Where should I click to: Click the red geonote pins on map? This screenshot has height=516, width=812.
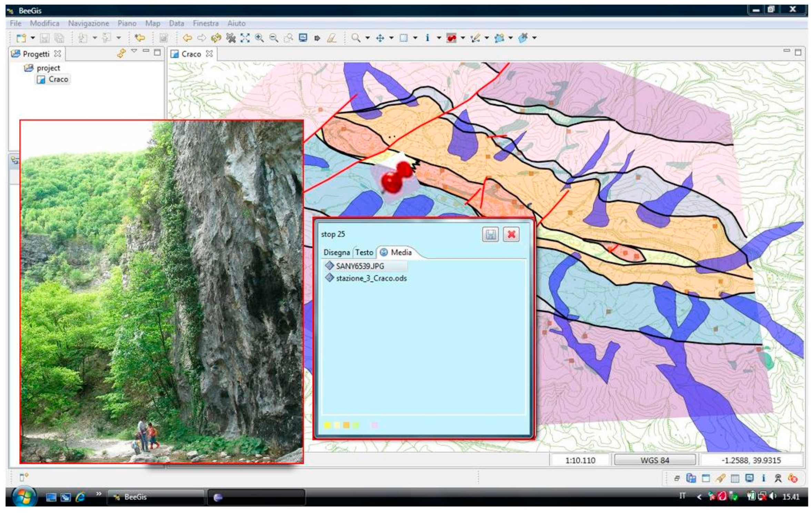click(x=397, y=176)
